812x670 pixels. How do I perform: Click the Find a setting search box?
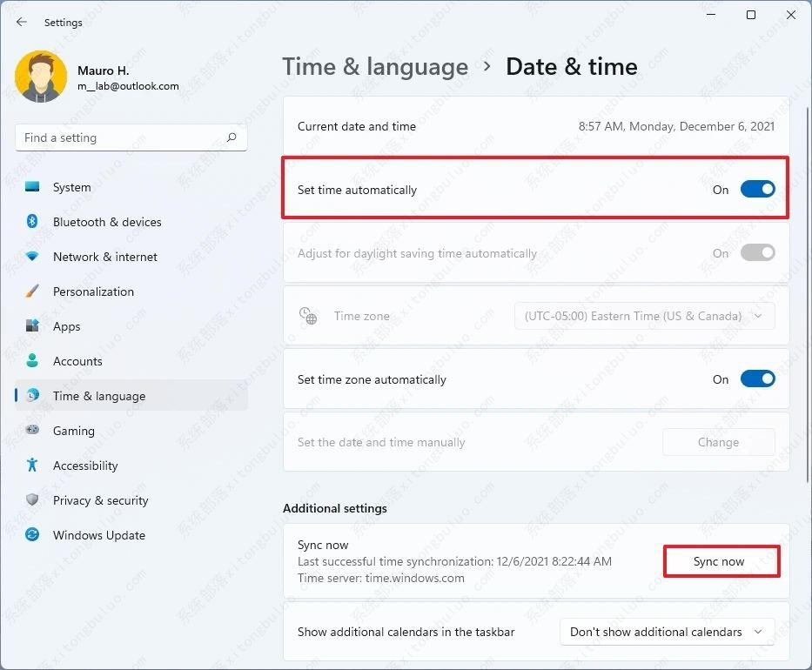[122, 137]
